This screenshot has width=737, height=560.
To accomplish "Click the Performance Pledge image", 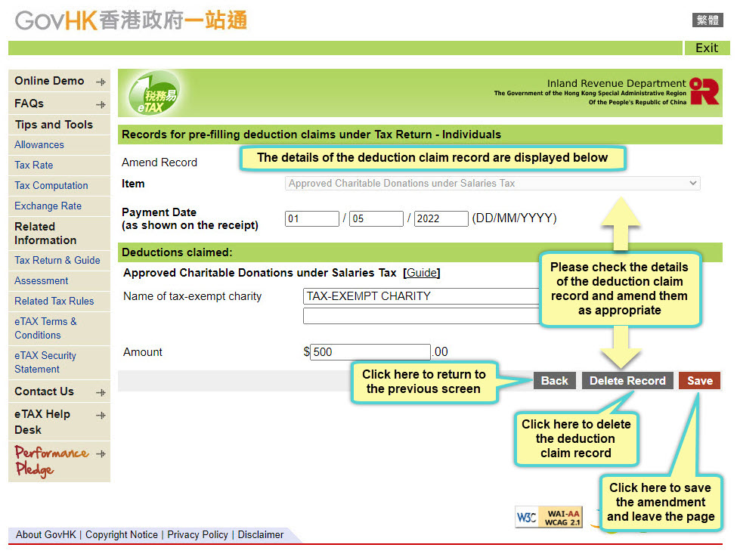I will (x=51, y=461).
